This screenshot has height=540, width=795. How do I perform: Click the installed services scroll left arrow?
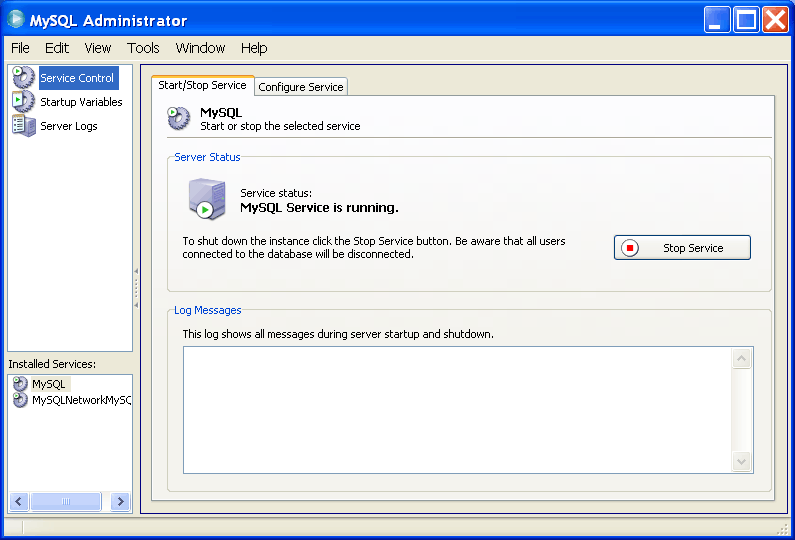[19, 501]
